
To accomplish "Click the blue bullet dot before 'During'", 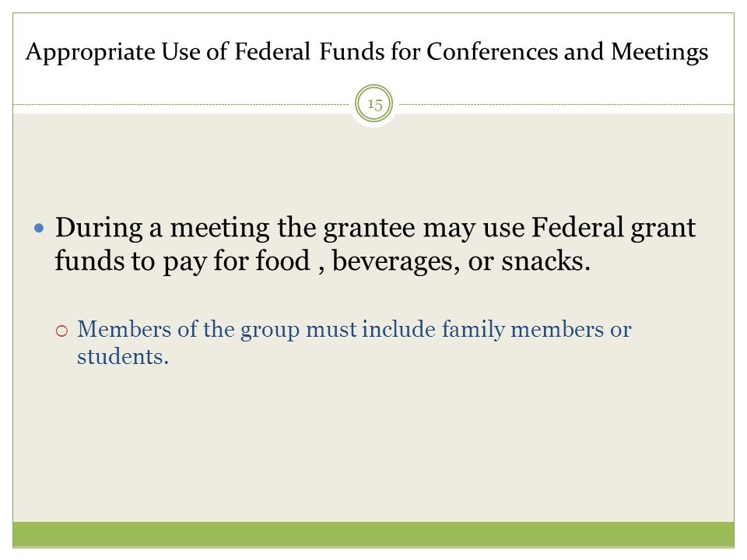I will coord(39,229).
